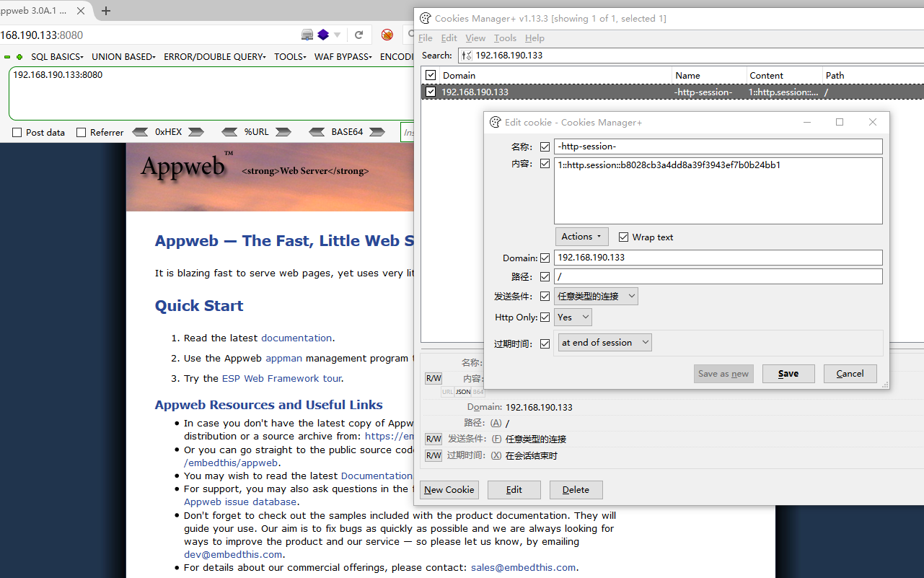This screenshot has height=578, width=924.
Task: Toggle the 路径 checkbox in Edit cookie
Action: pyautogui.click(x=545, y=277)
